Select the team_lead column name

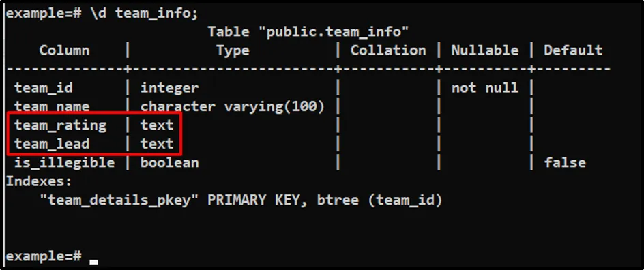(x=52, y=144)
